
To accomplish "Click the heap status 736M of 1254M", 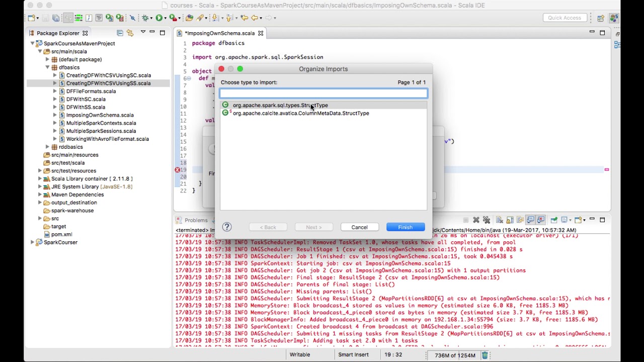I will 455,355.
